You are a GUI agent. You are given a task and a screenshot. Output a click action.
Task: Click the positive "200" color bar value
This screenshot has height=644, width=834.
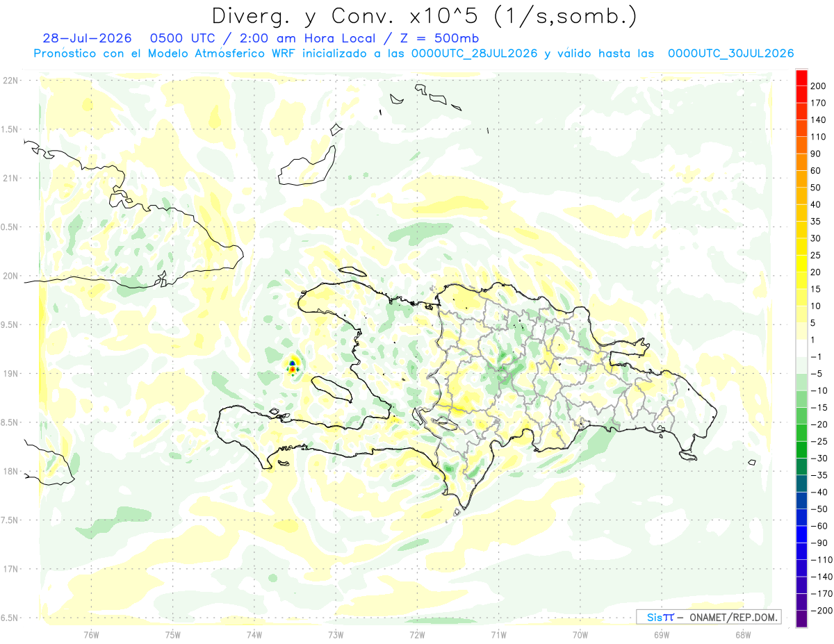819,86
